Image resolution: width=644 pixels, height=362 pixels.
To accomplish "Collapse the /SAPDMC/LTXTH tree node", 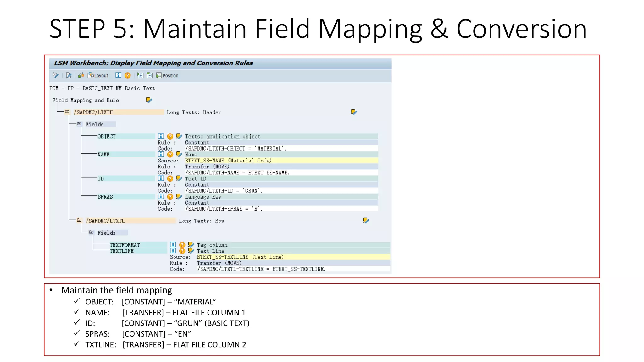I will 67,112.
